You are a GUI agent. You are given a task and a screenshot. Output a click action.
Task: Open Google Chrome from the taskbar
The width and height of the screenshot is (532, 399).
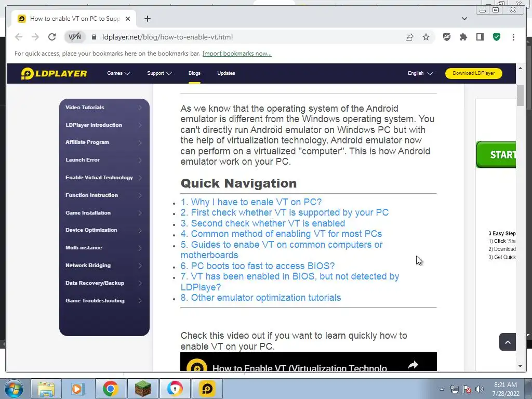pyautogui.click(x=110, y=389)
